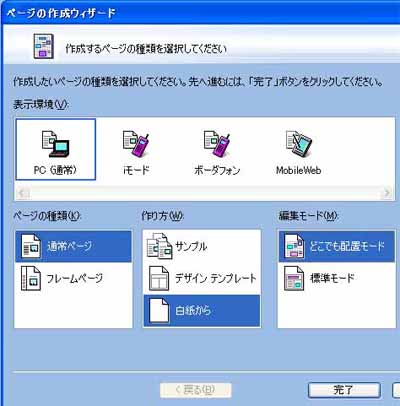The height and width of the screenshot is (406, 400).
Task: Choose フレームページ page type
Action: (73, 278)
